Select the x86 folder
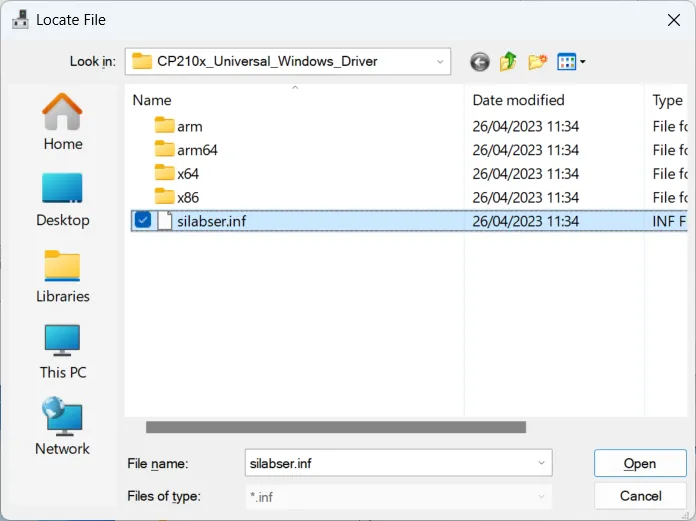696x521 pixels. coord(188,197)
